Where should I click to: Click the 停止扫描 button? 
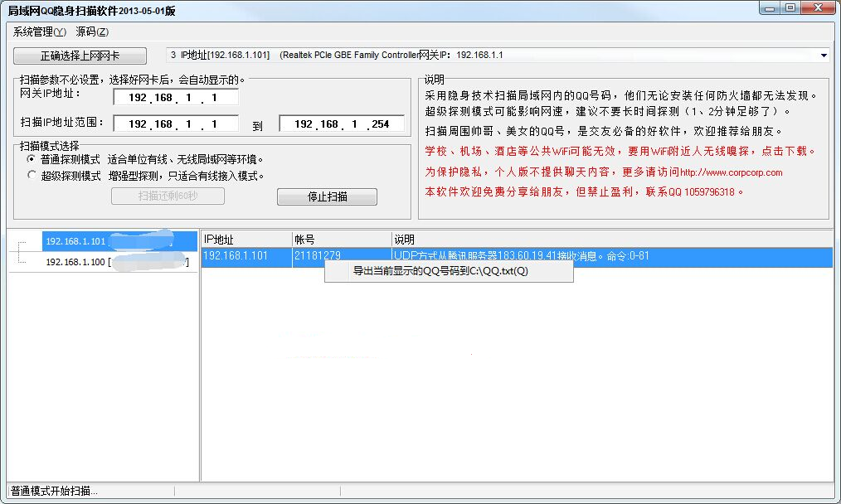[x=327, y=196]
